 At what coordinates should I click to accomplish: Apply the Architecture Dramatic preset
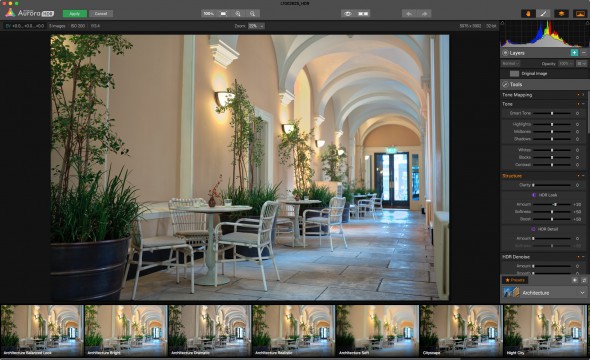point(210,330)
